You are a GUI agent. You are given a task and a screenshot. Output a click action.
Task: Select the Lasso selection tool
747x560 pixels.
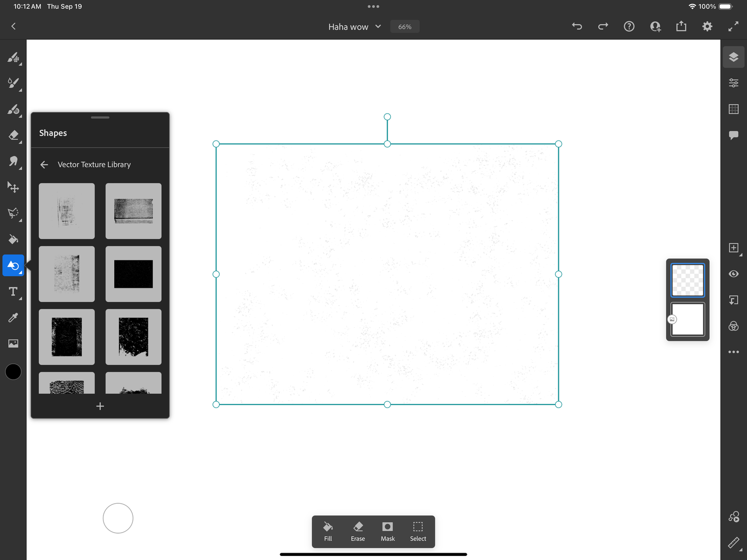pos(13,213)
